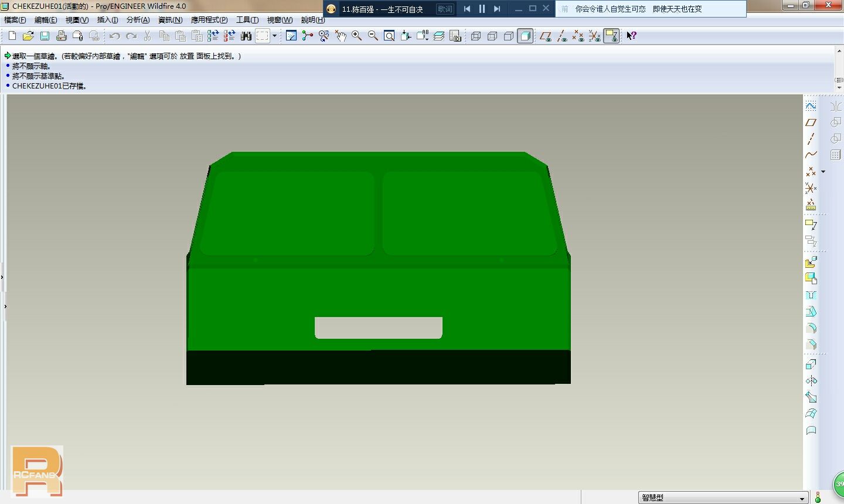Open a file using the folder icon
Screen dimensions: 844x504
[x=28, y=36]
